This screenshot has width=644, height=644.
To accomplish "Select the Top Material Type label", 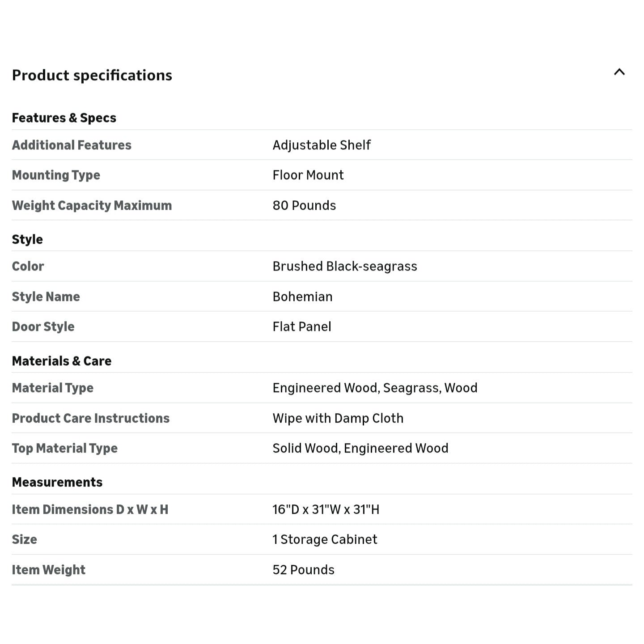I will 65,448.
